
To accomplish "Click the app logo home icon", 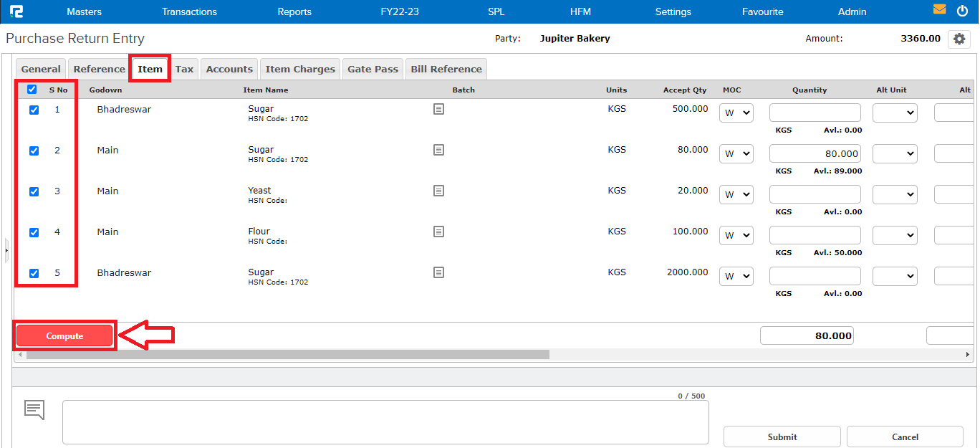I will point(16,11).
